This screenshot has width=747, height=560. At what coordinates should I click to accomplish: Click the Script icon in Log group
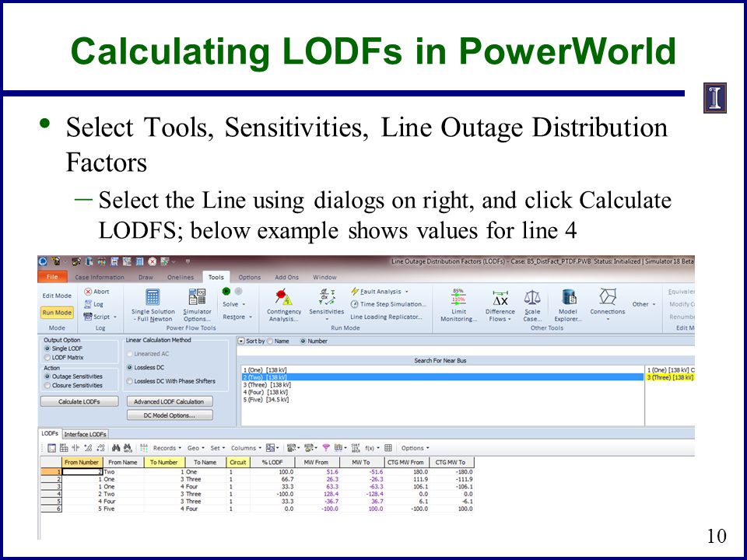pos(88,317)
